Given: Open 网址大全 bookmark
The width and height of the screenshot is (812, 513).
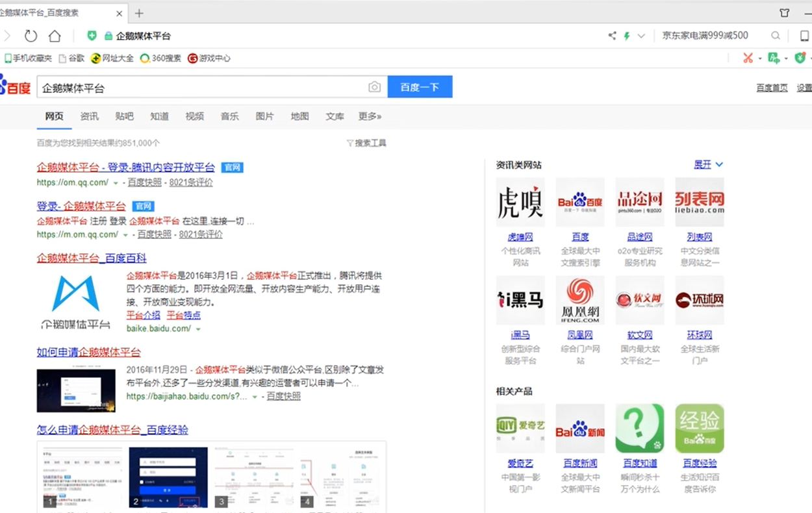Looking at the screenshot, I should (x=112, y=58).
